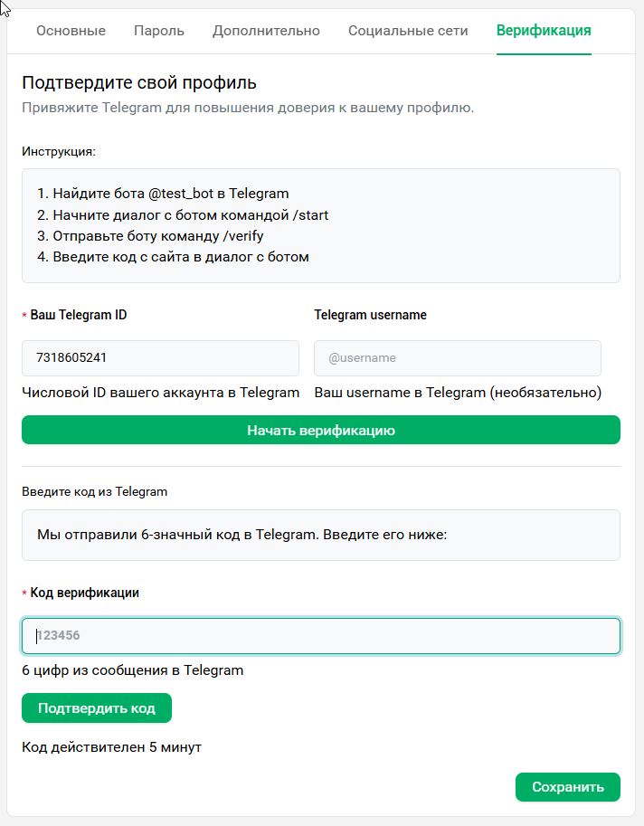Go to the Дополнительно tab

coord(266,31)
